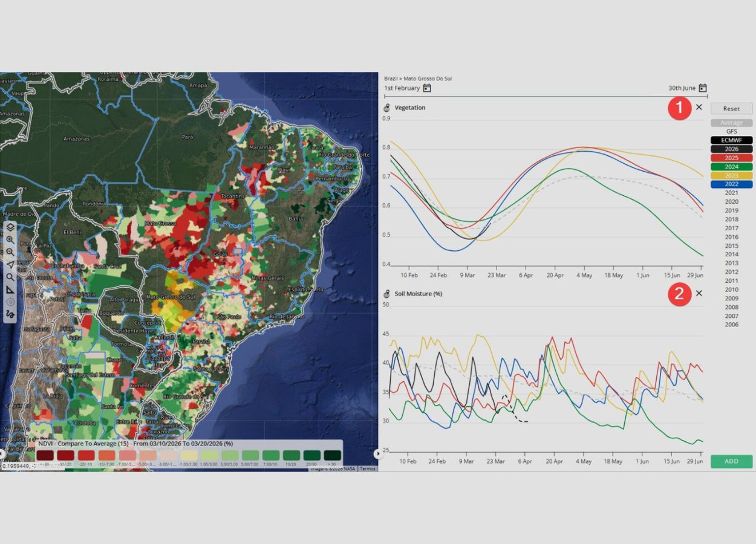Close the Vegetation chart
Image resolution: width=756 pixels, height=544 pixels.
point(699,107)
